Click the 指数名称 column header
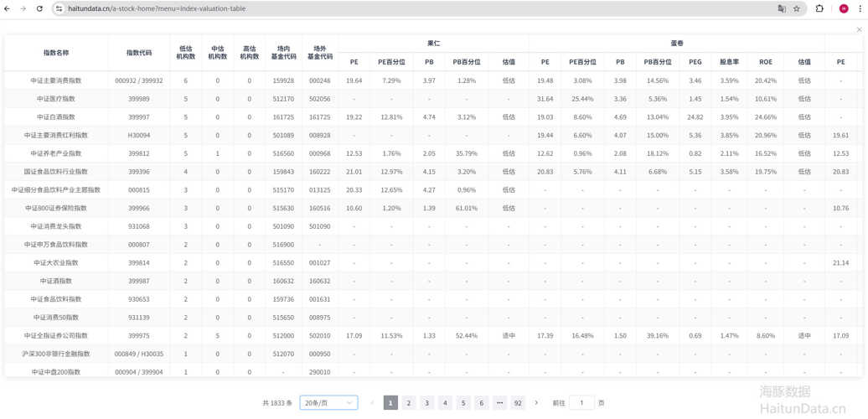 pos(56,53)
